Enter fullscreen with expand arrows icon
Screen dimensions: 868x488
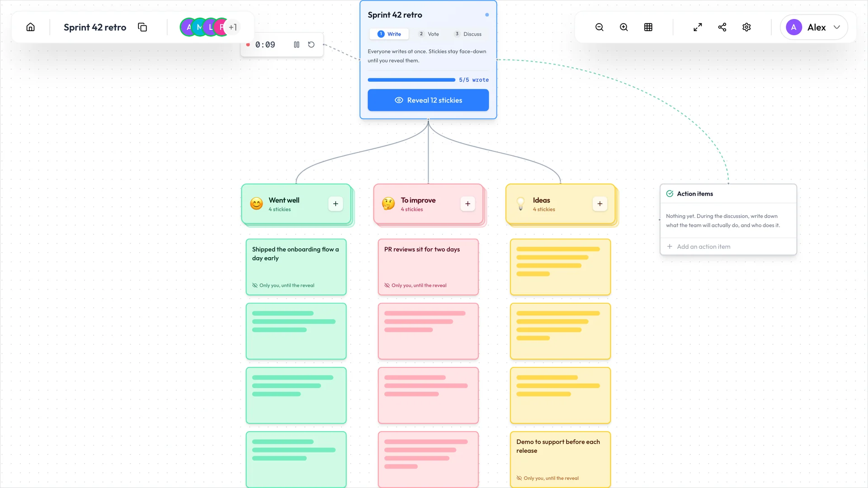click(698, 27)
